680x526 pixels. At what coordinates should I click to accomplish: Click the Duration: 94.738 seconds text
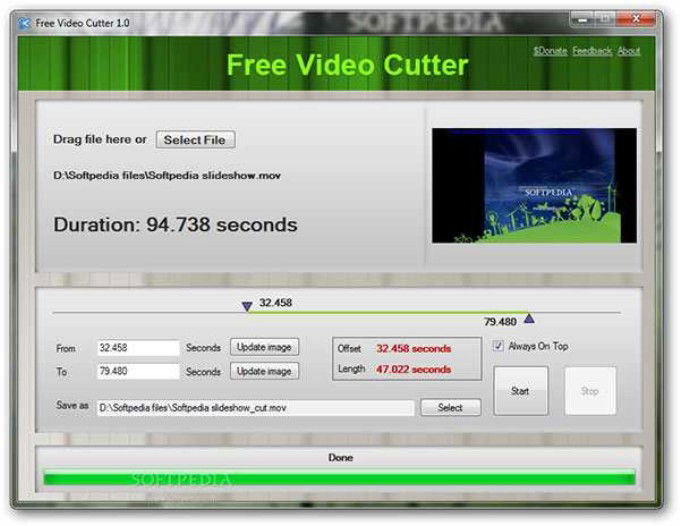(175, 225)
